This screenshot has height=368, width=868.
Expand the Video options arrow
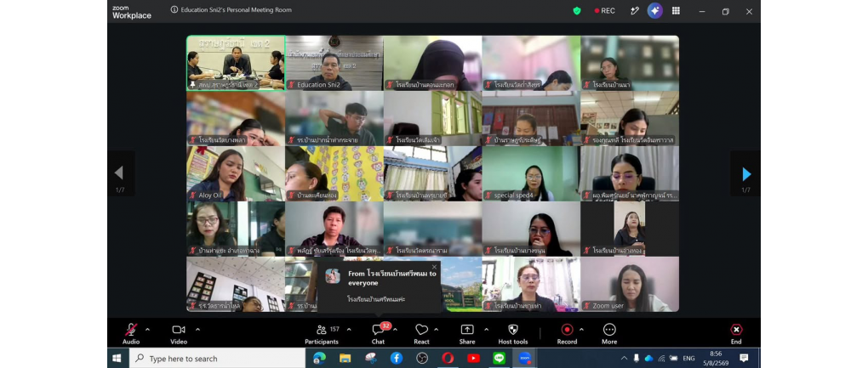197,329
